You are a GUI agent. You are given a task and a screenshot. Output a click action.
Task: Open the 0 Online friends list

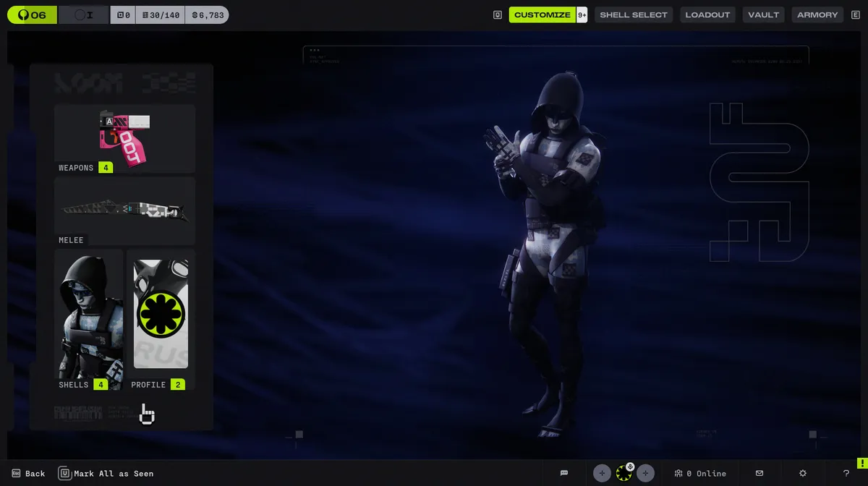tap(700, 473)
